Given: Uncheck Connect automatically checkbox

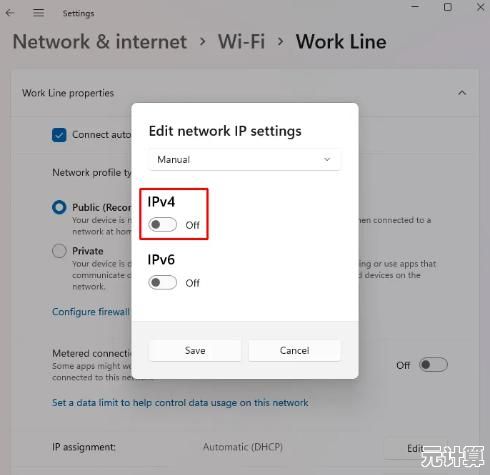Looking at the screenshot, I should 59,135.
